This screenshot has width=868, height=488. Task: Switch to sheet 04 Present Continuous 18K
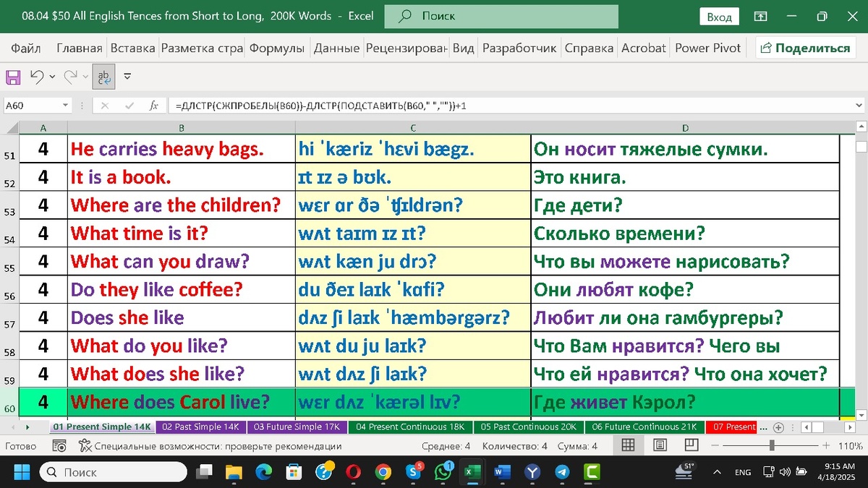[x=410, y=427]
